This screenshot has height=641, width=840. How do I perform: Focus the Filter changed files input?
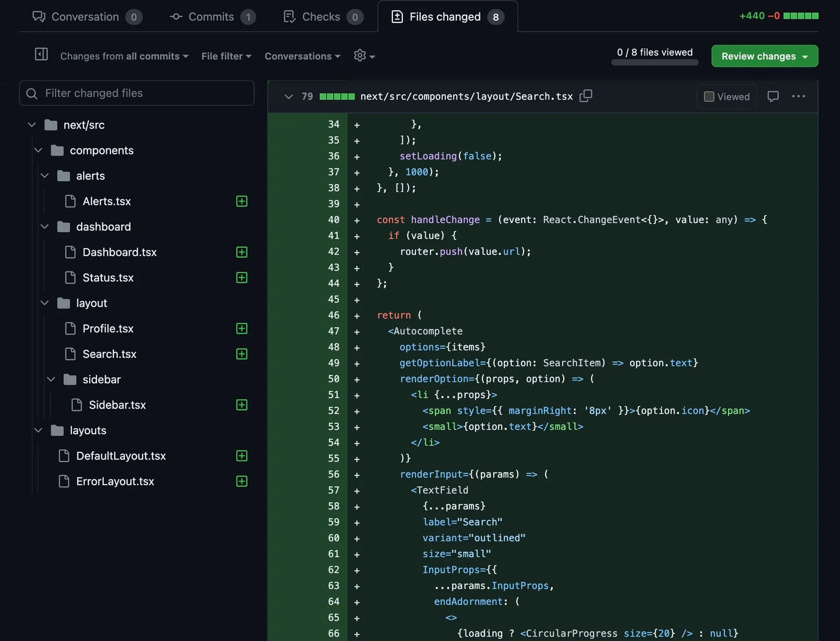coord(136,93)
